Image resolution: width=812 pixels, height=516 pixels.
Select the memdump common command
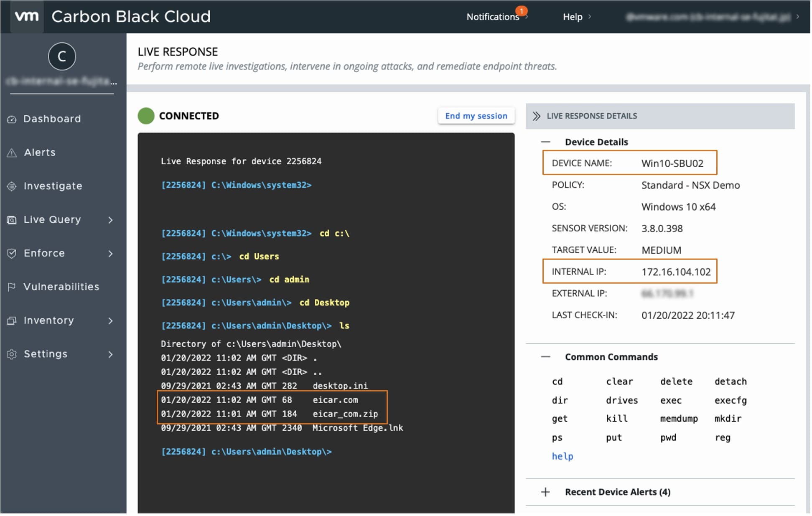[678, 418]
